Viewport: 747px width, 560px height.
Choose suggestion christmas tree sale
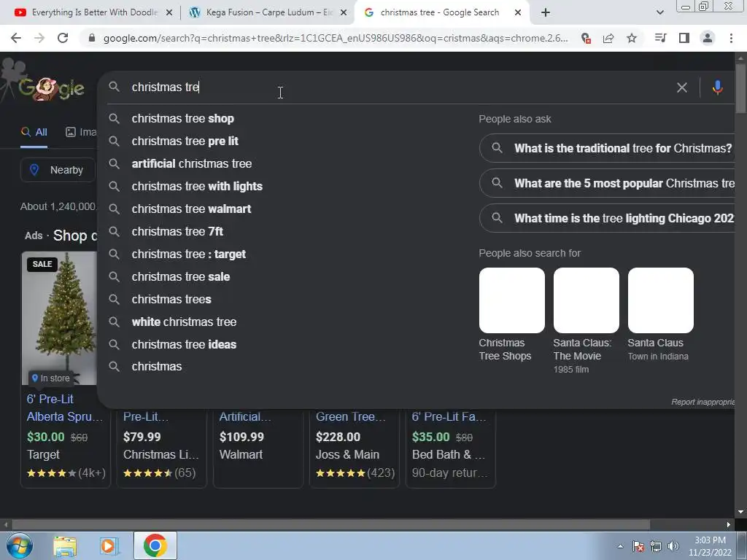coord(181,276)
